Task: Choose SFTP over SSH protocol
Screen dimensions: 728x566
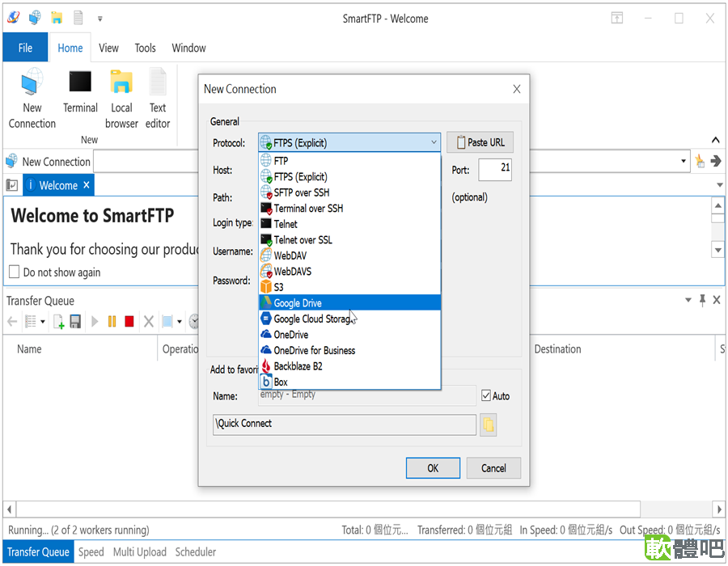Action: pos(349,192)
